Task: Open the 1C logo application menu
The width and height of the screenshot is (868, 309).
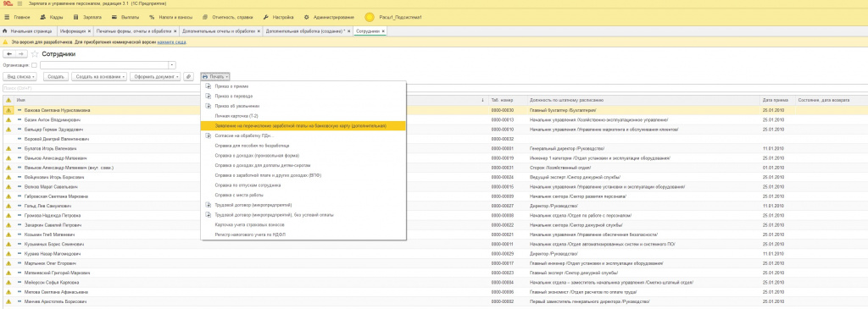Action: coord(7,3)
